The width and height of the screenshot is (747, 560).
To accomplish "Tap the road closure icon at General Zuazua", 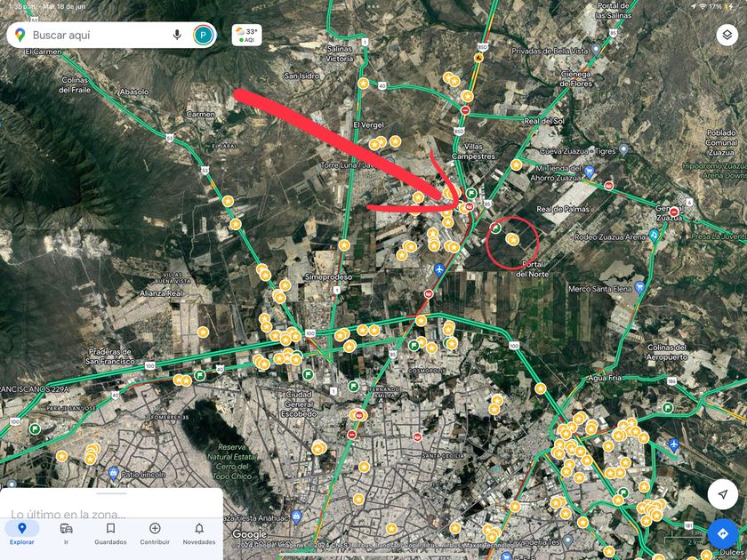I will [674, 212].
